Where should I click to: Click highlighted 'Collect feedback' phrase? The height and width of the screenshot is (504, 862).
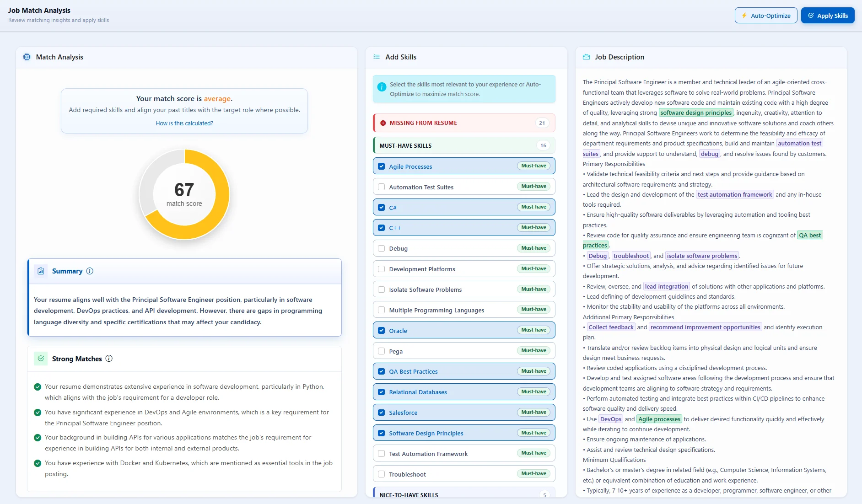pos(611,327)
